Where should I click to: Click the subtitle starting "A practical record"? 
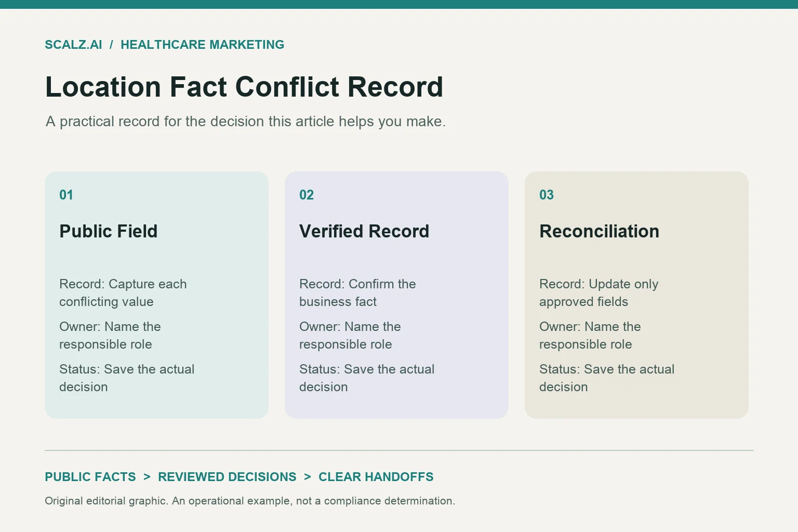tap(245, 122)
